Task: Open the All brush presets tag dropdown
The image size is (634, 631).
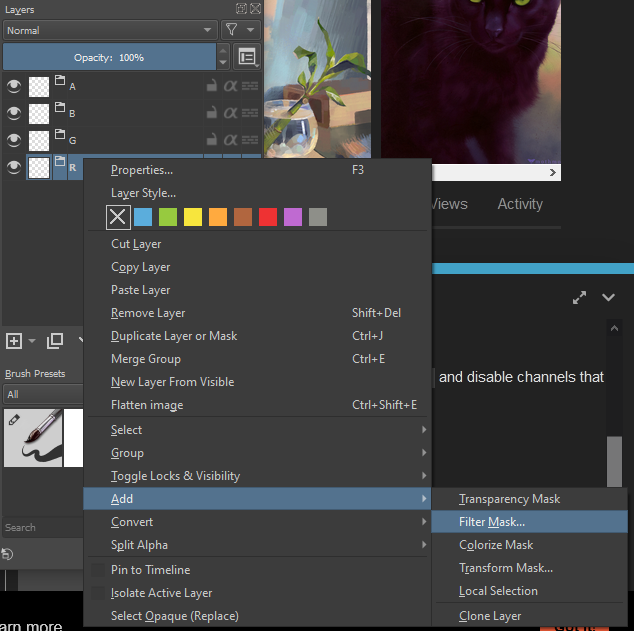Action: (43, 395)
